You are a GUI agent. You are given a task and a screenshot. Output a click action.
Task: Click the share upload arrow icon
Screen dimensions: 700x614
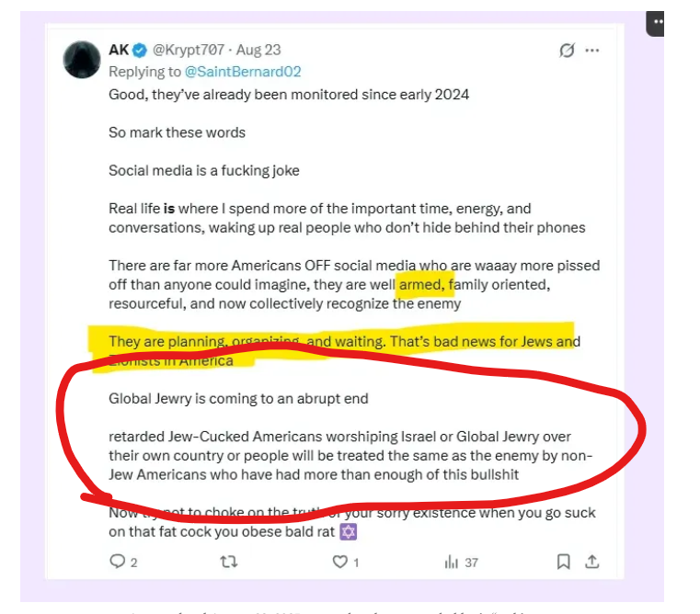coord(592,562)
